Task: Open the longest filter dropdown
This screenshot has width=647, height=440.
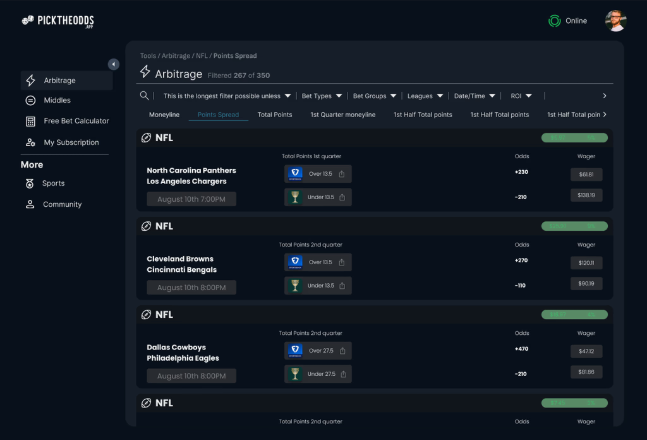Action: coord(227,96)
